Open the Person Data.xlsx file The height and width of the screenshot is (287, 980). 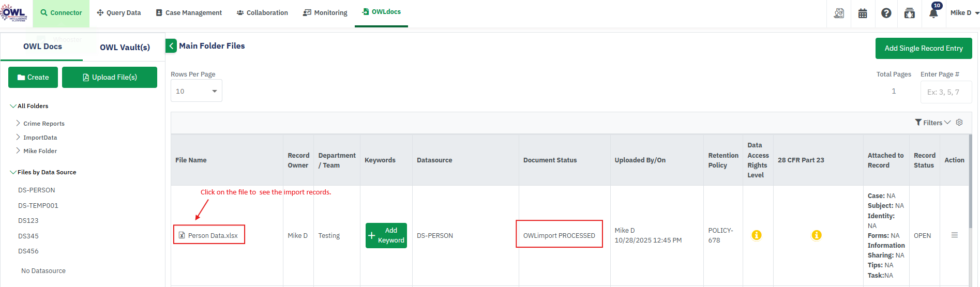[213, 235]
